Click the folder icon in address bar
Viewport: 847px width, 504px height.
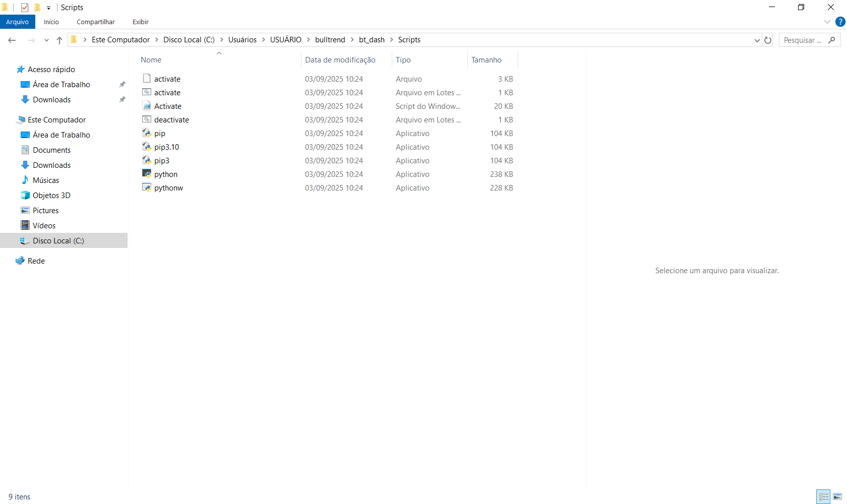(74, 40)
